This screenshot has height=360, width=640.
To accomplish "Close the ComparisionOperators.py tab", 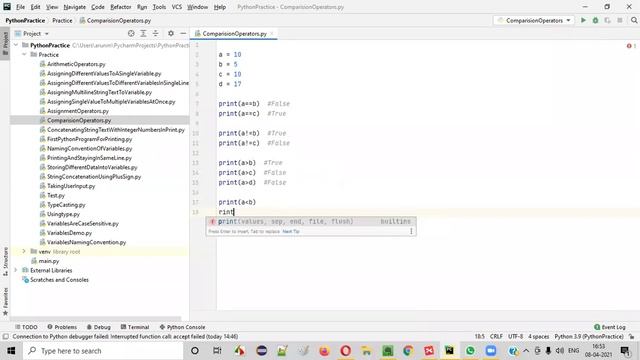I will [272, 33].
